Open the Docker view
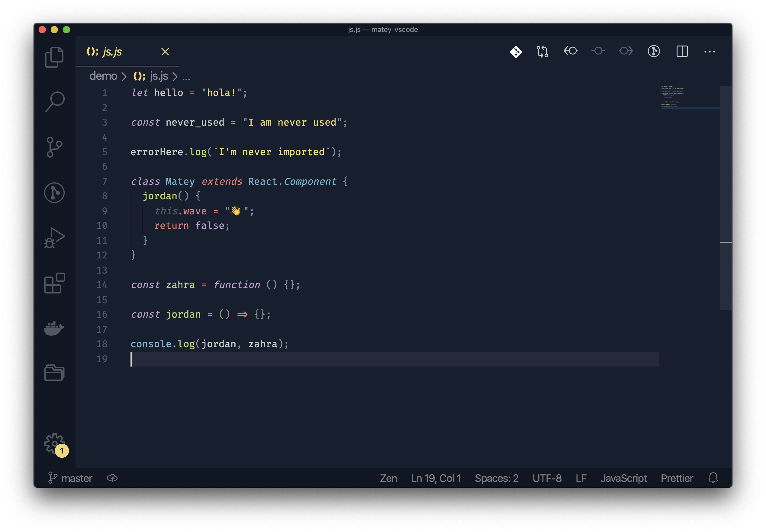The image size is (766, 532). click(54, 328)
